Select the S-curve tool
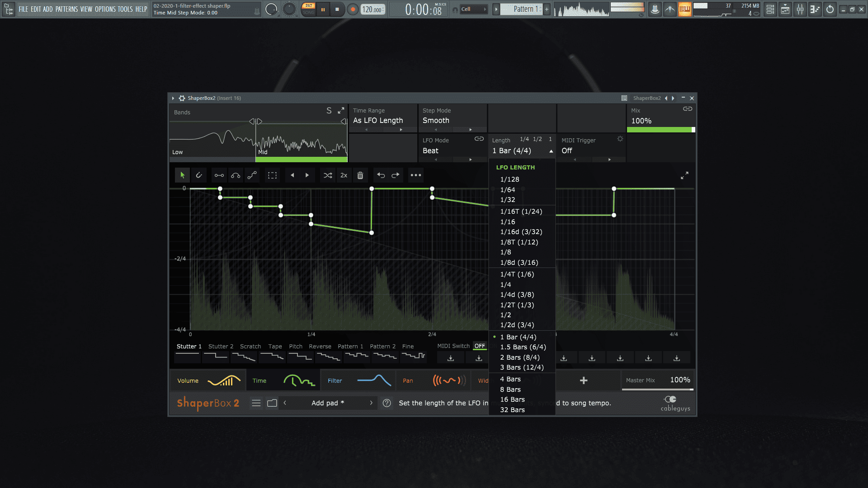868x488 pixels. tap(252, 175)
